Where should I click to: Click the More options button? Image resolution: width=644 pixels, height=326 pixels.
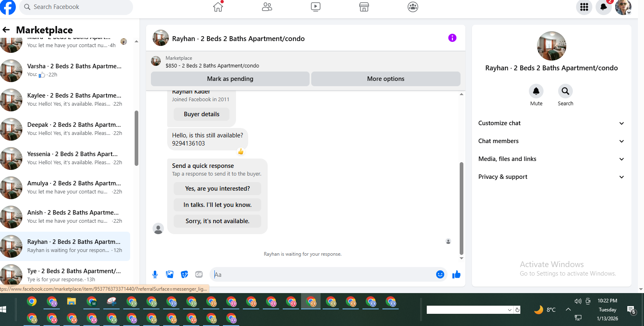point(386,79)
